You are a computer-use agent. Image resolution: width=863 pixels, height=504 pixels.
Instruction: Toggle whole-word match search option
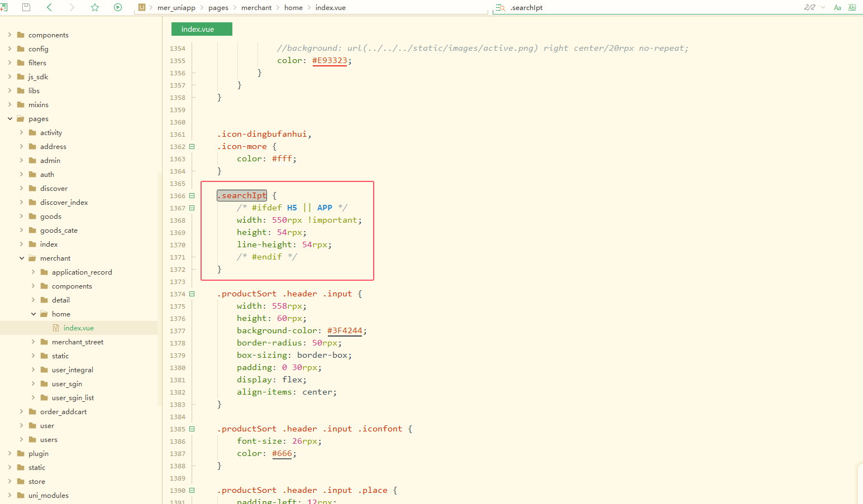point(852,7)
